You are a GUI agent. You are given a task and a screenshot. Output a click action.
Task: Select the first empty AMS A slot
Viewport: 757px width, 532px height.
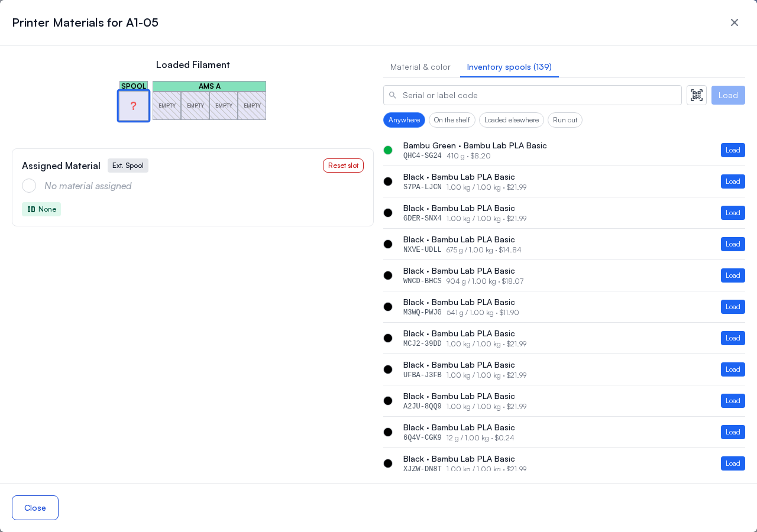167,106
